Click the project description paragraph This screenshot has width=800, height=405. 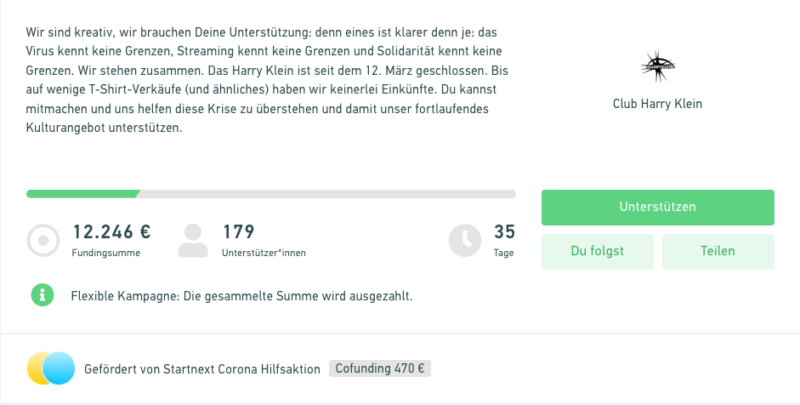267,80
